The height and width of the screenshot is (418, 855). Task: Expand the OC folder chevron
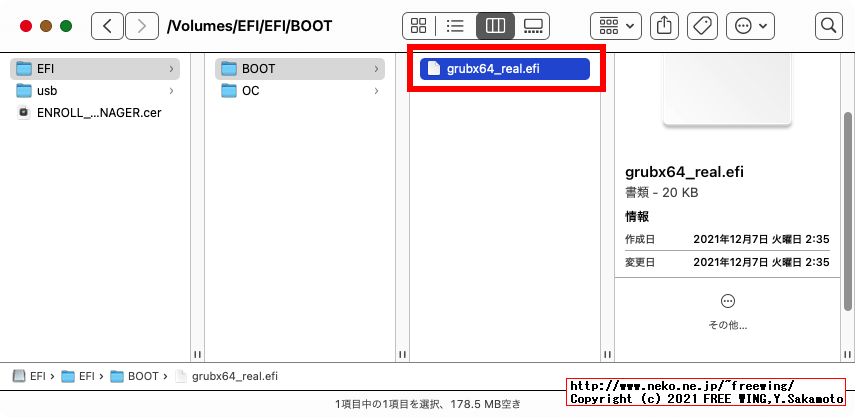[376, 90]
